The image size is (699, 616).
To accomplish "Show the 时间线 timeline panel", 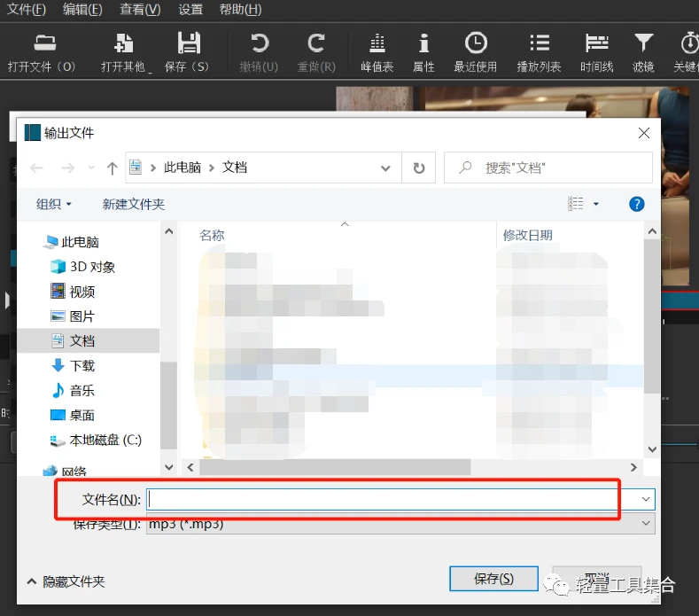I will click(x=597, y=52).
